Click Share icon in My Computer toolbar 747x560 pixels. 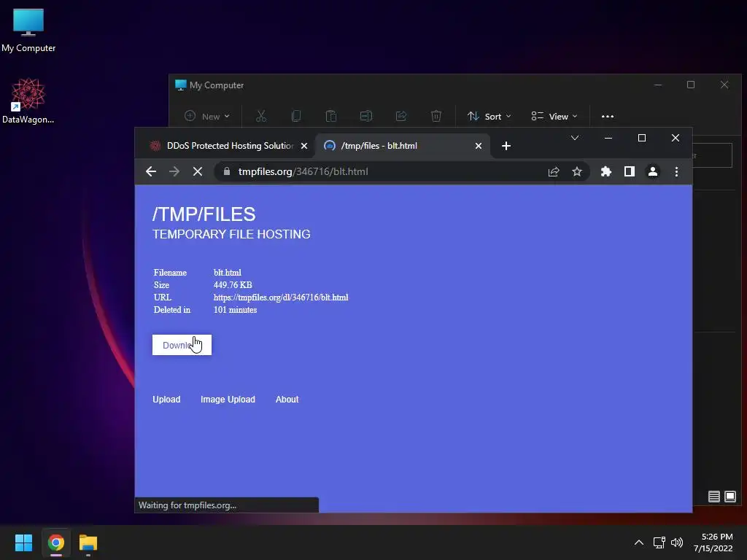click(x=401, y=116)
